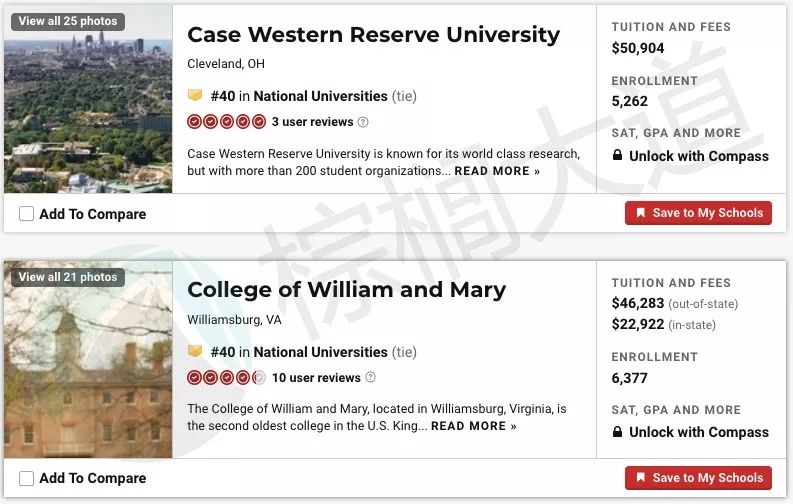Open the College of William and Mary title link

(346, 290)
